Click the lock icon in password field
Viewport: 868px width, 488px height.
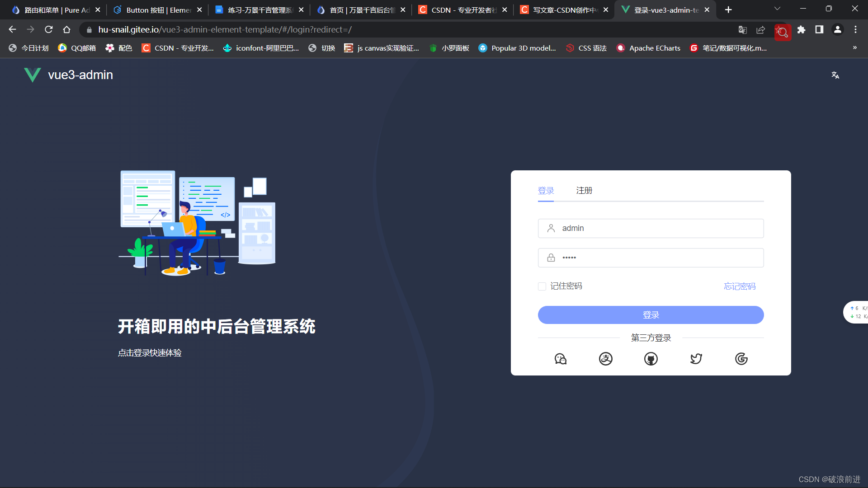click(x=551, y=258)
